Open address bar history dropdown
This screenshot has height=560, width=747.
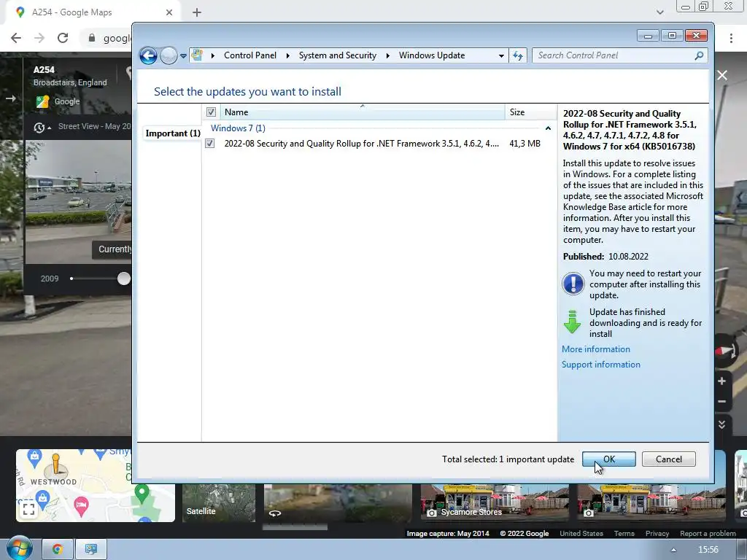501,55
